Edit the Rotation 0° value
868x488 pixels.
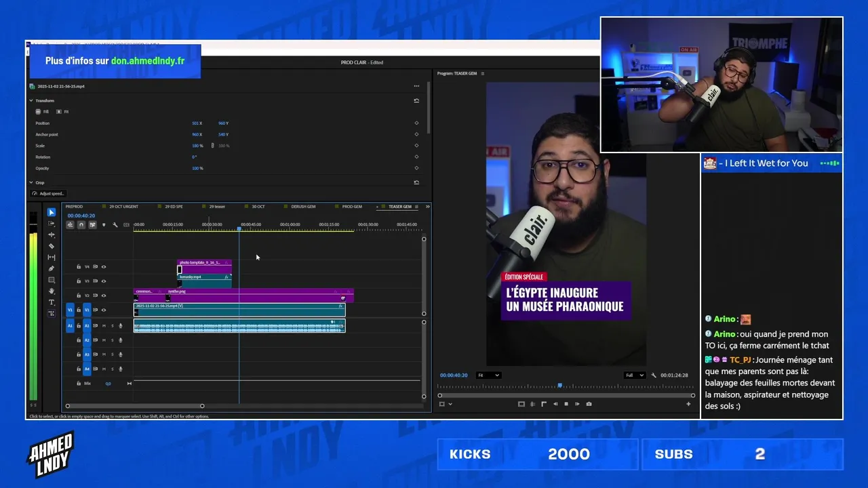pyautogui.click(x=194, y=157)
